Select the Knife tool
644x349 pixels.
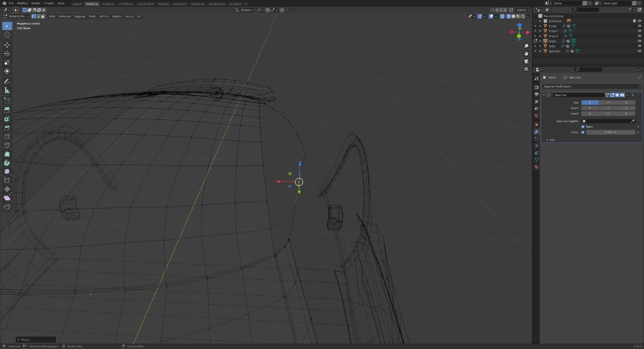[7, 145]
